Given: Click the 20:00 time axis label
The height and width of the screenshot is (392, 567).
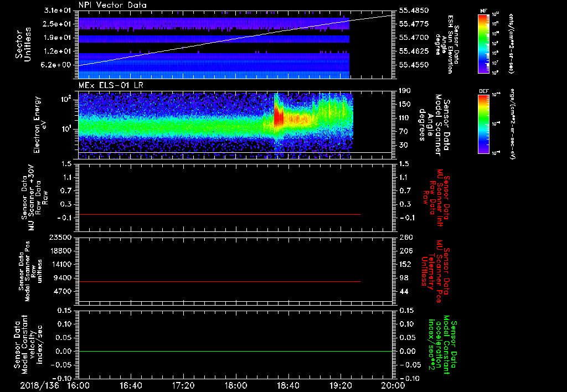Looking at the screenshot, I should pyautogui.click(x=393, y=385).
